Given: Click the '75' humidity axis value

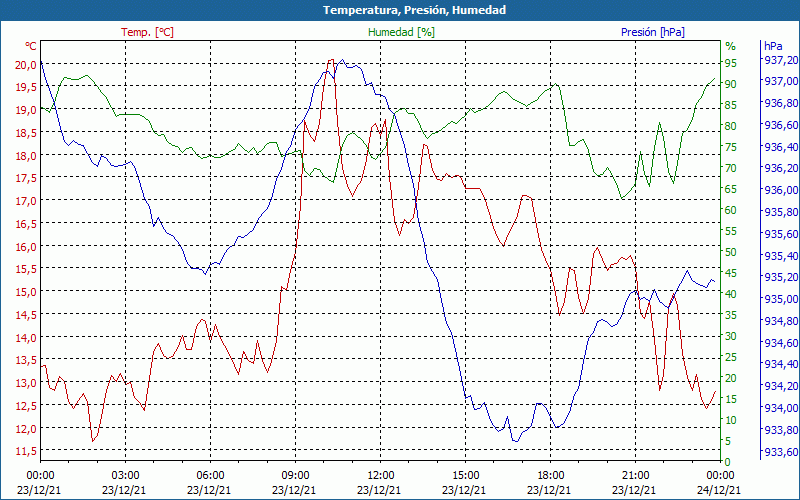Looking at the screenshot, I should pos(731,147).
